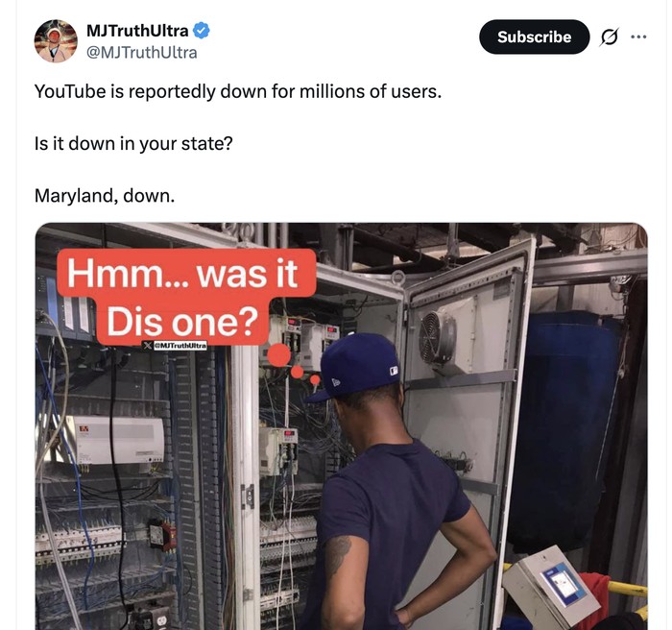Image resolution: width=672 pixels, height=630 pixels.
Task: Click the large red thought-bubble dot
Action: [279, 354]
